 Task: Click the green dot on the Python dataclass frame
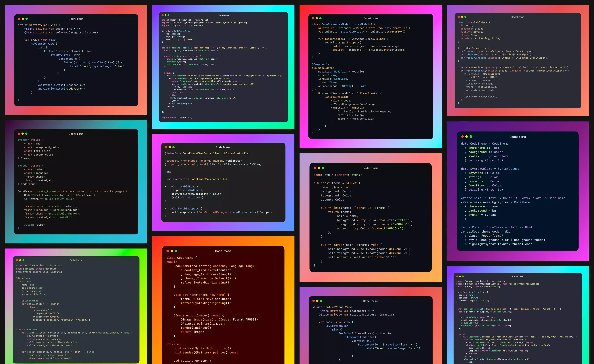[x=24, y=260]
